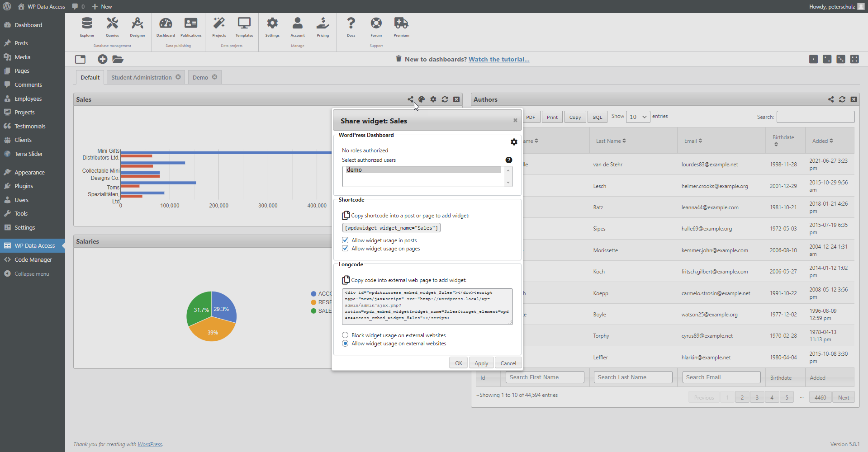The image size is (868, 452).
Task: Select Allow widget usage on external websites
Action: tap(345, 344)
